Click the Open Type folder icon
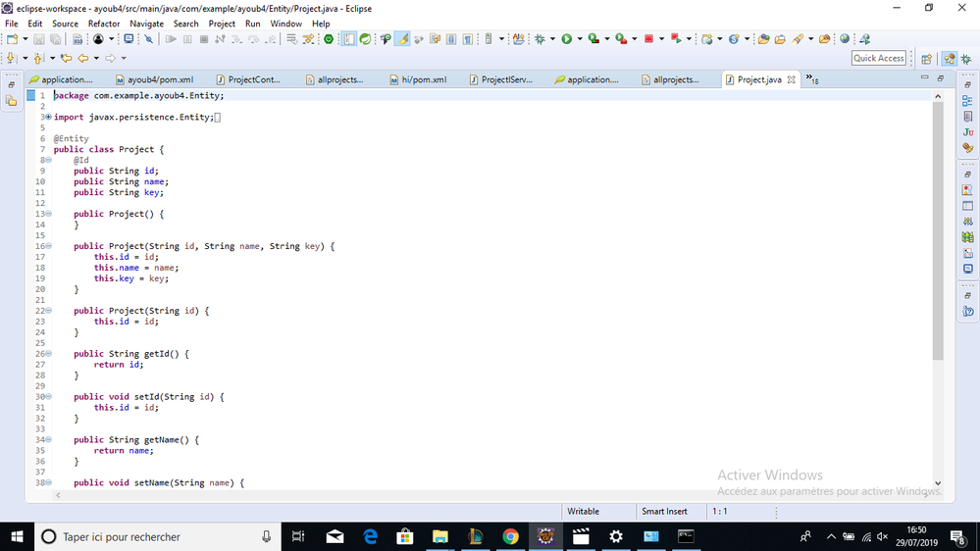This screenshot has height=551, width=980. 764,39
